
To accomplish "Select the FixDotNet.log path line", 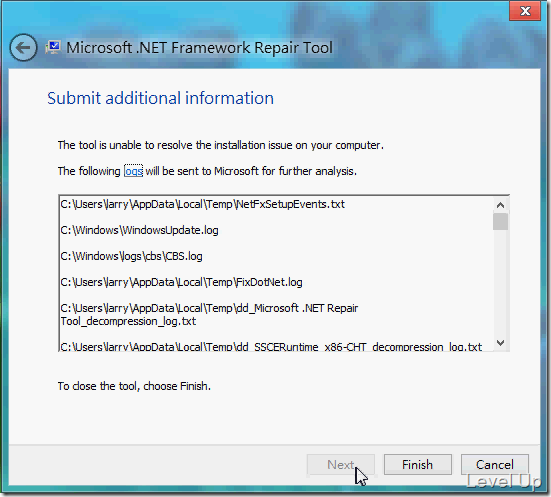I will 181,282.
